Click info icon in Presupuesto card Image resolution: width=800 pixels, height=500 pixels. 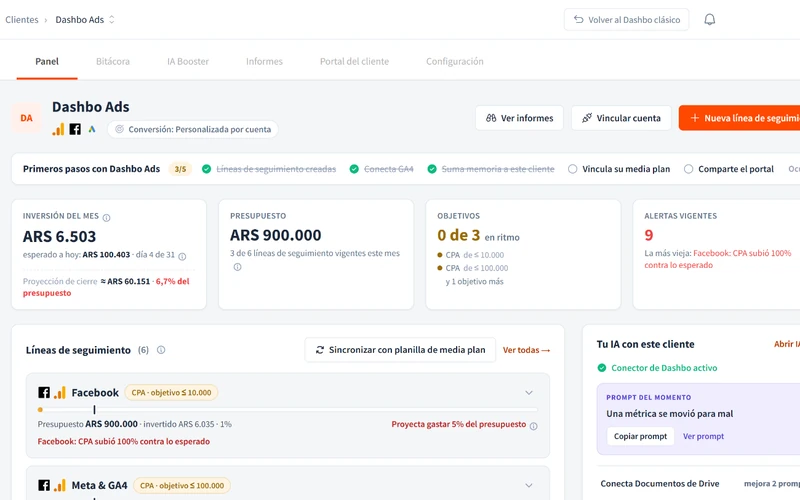237,267
